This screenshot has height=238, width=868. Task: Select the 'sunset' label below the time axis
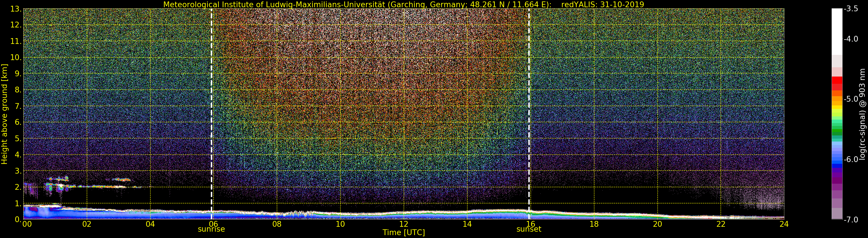click(x=529, y=229)
